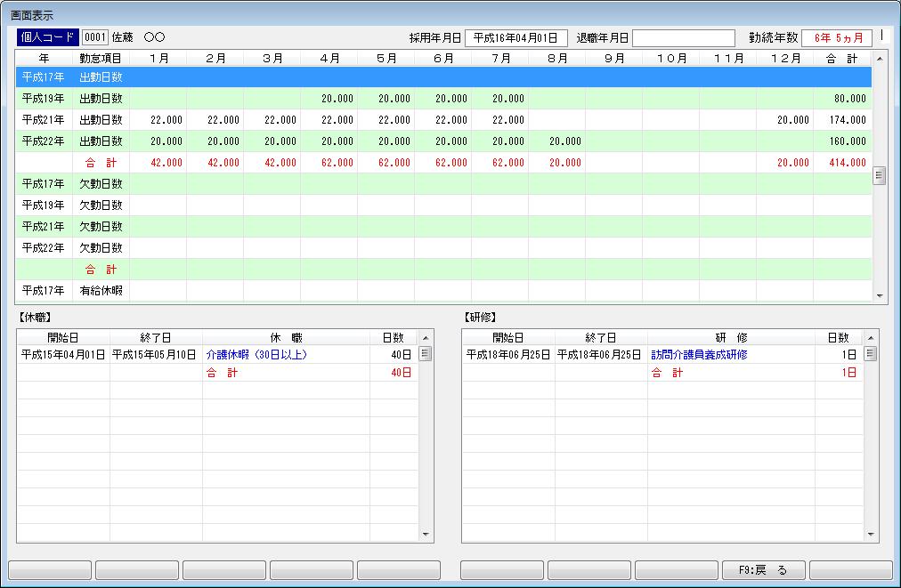Click the attendance table's vertical scrollbar thumb
901x588 pixels.
coord(880,175)
